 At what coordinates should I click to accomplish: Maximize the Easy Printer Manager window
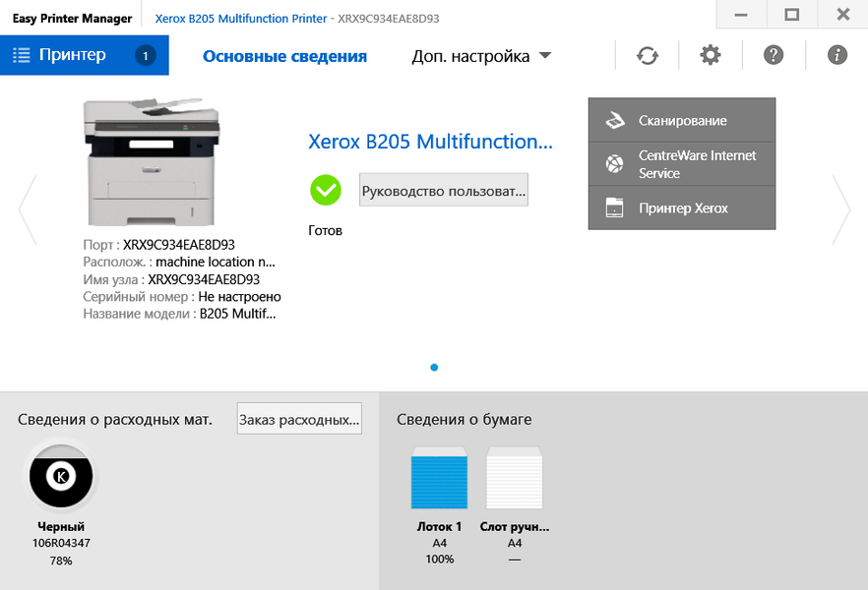pos(792,15)
